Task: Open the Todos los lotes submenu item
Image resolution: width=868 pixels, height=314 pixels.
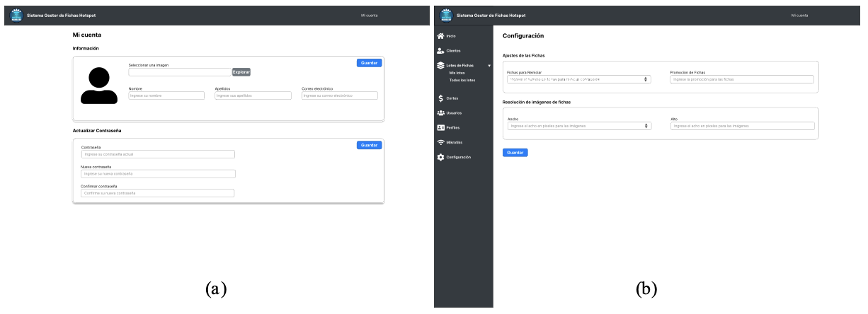Action: point(462,80)
